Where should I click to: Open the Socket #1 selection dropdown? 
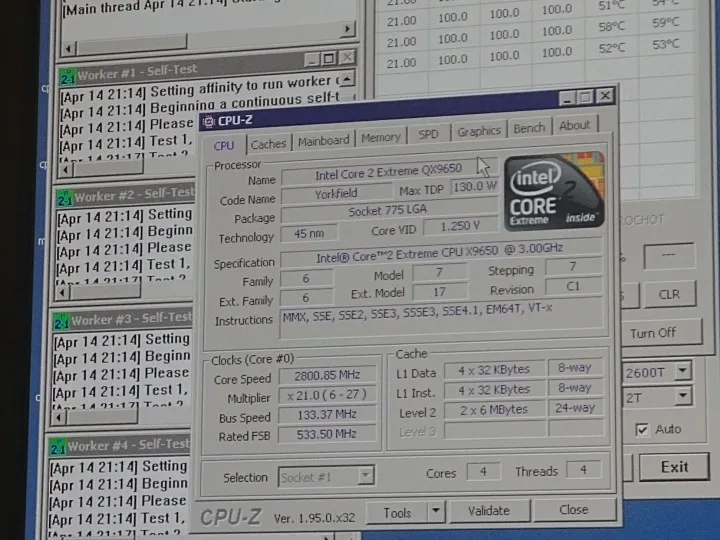pyautogui.click(x=326, y=477)
